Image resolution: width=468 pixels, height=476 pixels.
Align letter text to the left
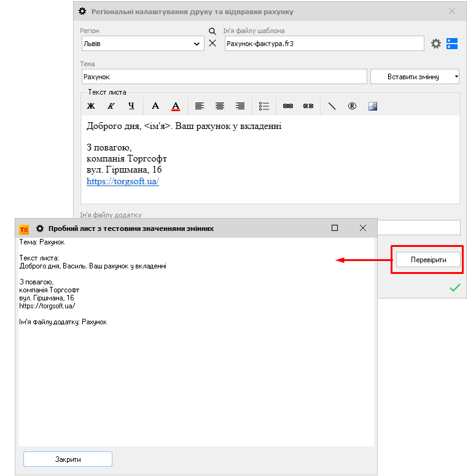click(x=200, y=106)
